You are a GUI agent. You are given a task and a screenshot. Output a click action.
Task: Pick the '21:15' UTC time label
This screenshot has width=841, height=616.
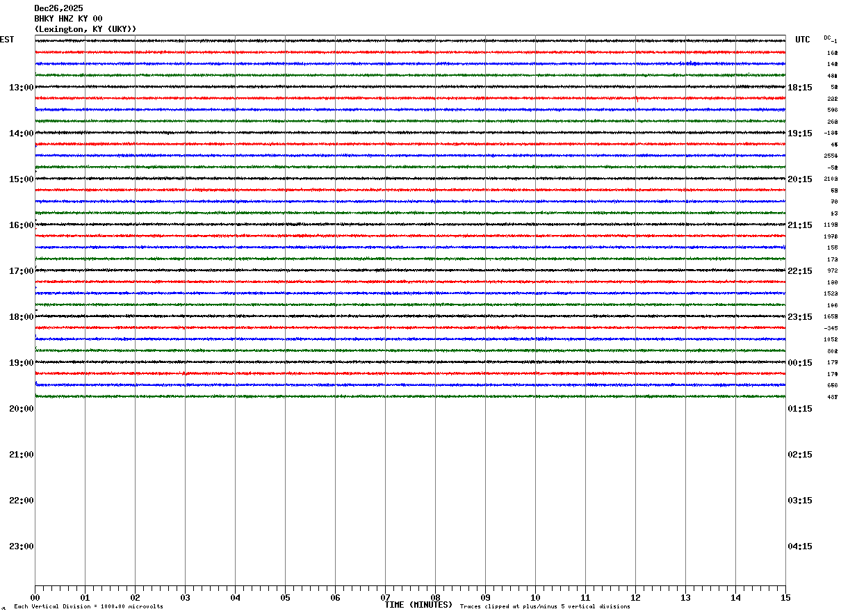coord(800,225)
